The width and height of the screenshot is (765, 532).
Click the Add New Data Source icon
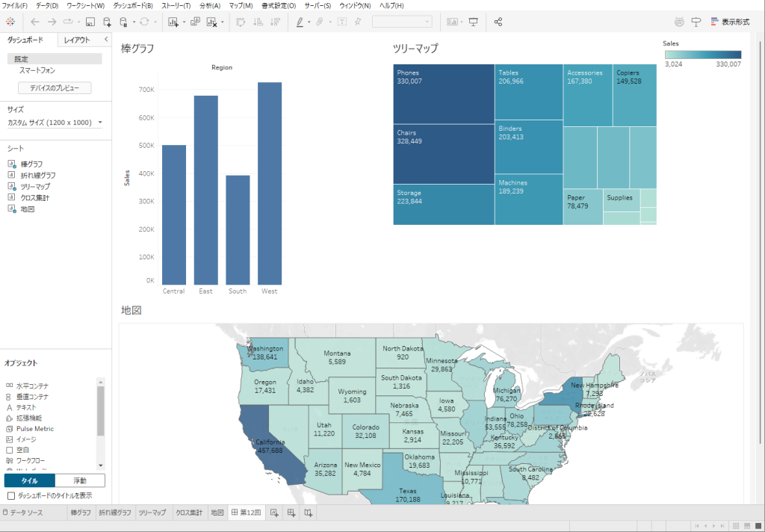[108, 22]
